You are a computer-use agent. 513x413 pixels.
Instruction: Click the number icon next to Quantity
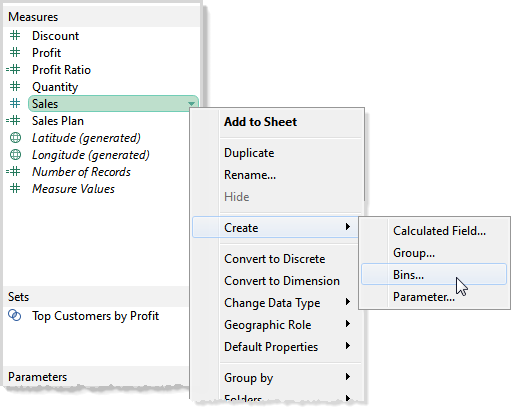coord(15,86)
